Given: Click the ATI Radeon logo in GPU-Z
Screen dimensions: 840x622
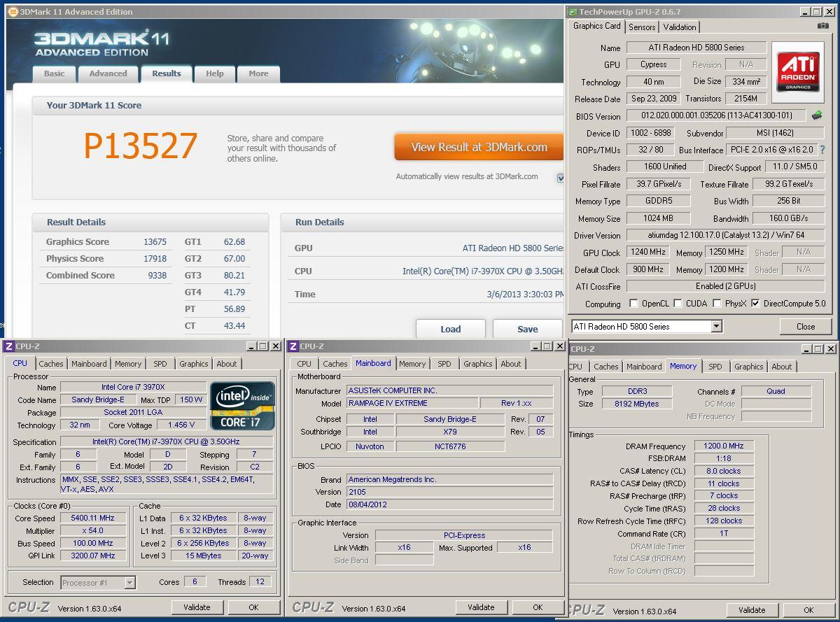Looking at the screenshot, I should [x=798, y=71].
